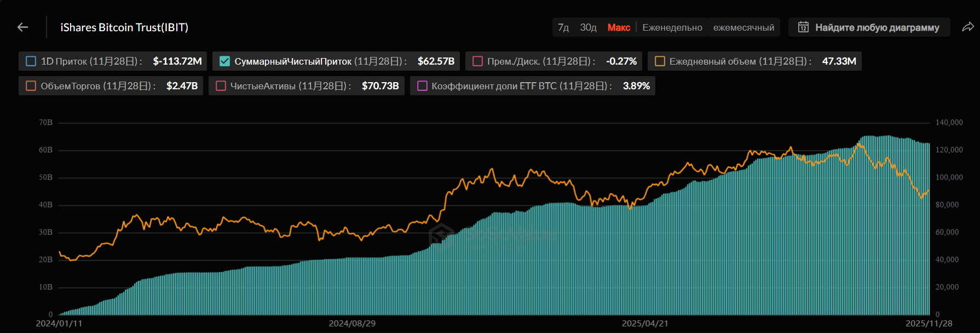Click the 2025/04/21 date axis label
The image size is (980, 333).
(x=645, y=324)
